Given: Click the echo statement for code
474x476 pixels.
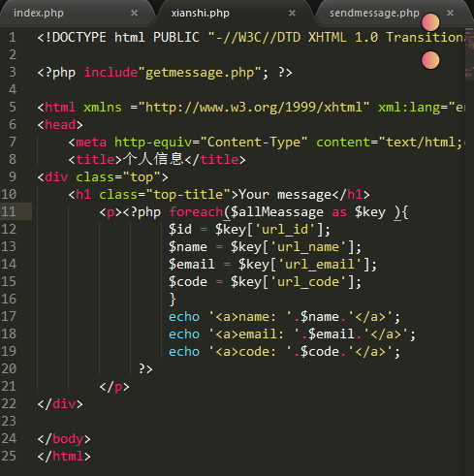Looking at the screenshot, I should click(x=284, y=352).
